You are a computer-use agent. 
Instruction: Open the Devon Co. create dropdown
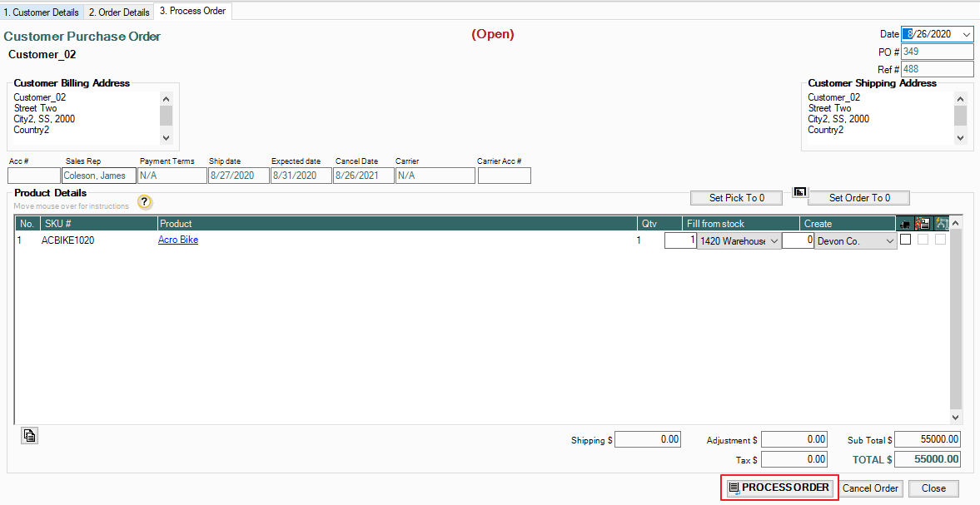(x=890, y=240)
